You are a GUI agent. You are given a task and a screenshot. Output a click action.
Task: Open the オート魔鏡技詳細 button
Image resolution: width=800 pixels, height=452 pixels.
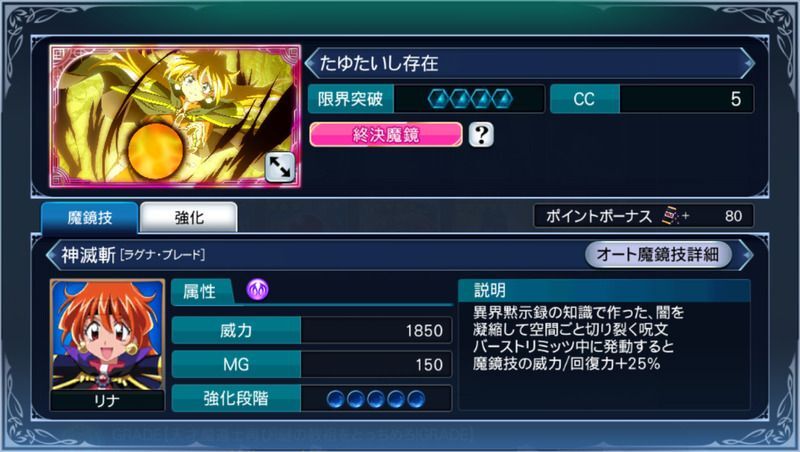click(658, 254)
